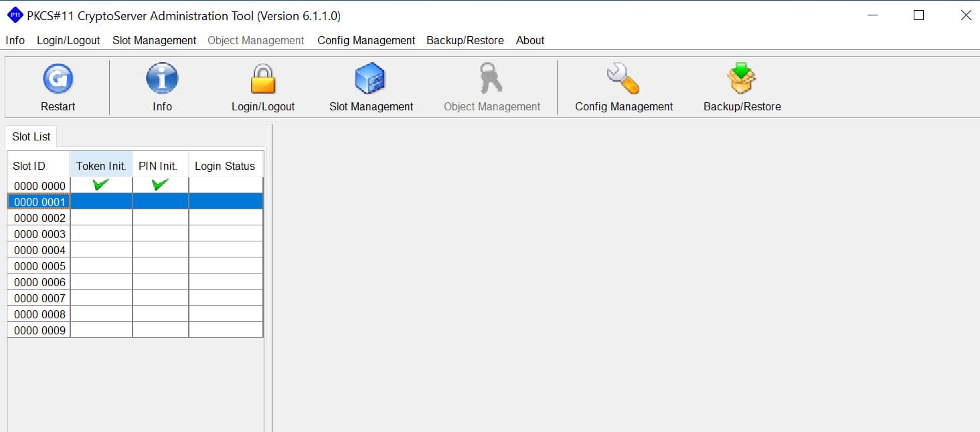Select slot 0000 0002 row
The width and height of the screenshot is (980, 432).
(135, 217)
